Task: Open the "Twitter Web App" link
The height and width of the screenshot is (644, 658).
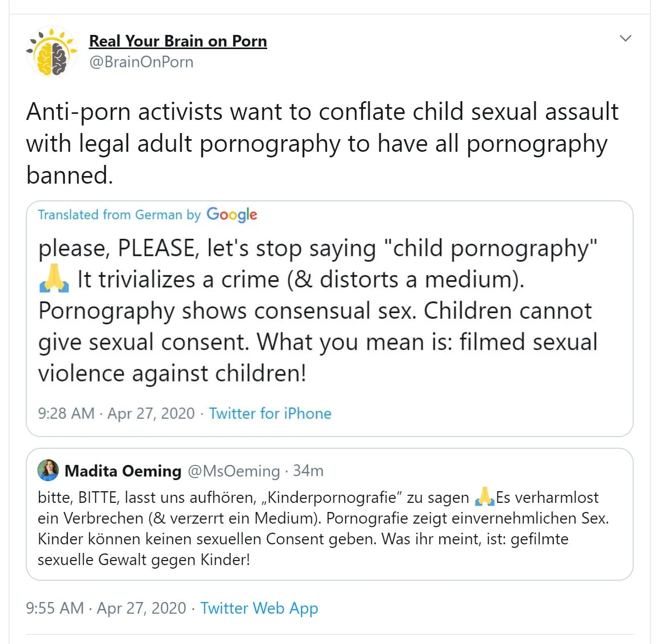Action: [259, 608]
